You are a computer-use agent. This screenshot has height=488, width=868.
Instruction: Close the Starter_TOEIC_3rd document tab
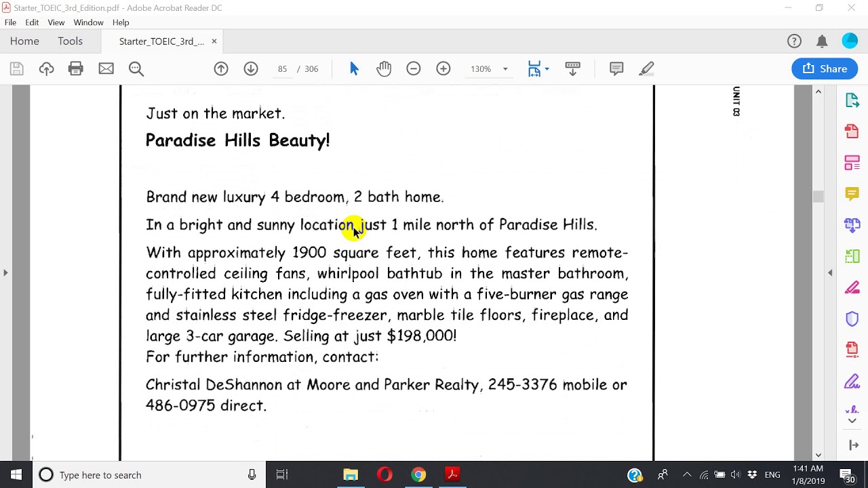pos(214,41)
